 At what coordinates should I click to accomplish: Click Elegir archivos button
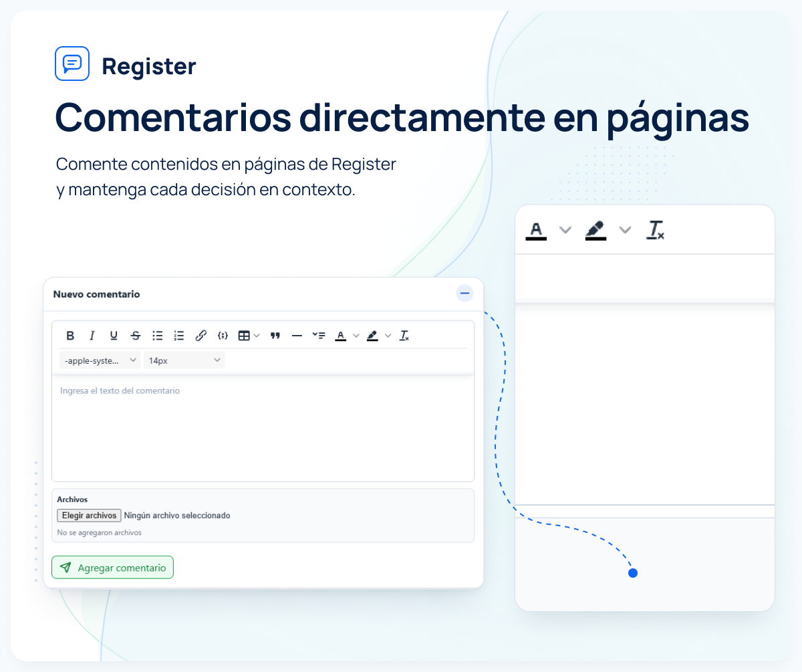click(89, 516)
